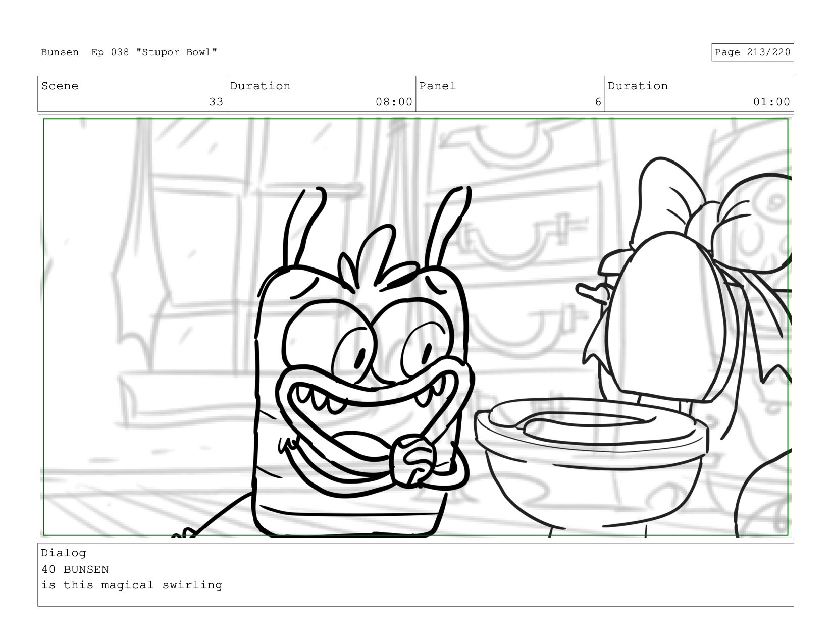Click the 'Dialog' heading below the storyboard

pos(64,553)
